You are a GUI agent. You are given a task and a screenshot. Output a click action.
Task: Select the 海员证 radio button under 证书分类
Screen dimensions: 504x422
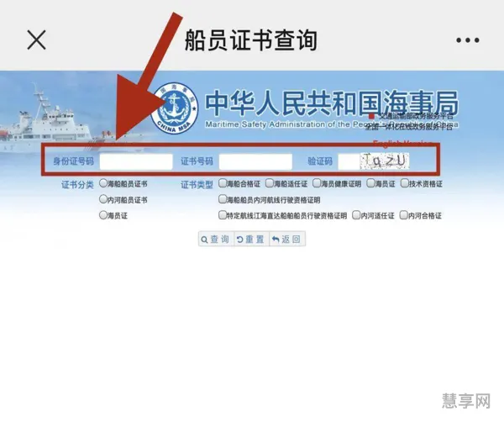pyautogui.click(x=102, y=215)
